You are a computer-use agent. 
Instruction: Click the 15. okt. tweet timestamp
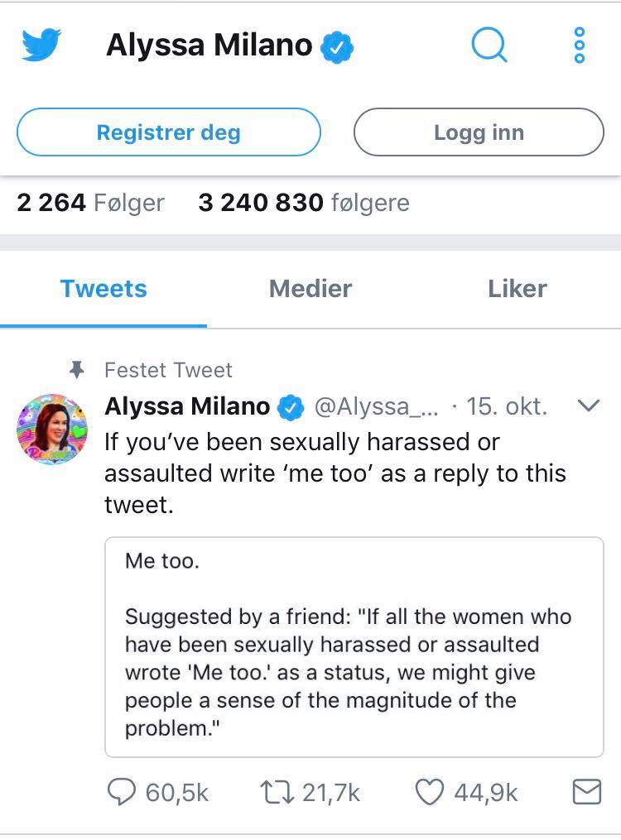point(506,406)
